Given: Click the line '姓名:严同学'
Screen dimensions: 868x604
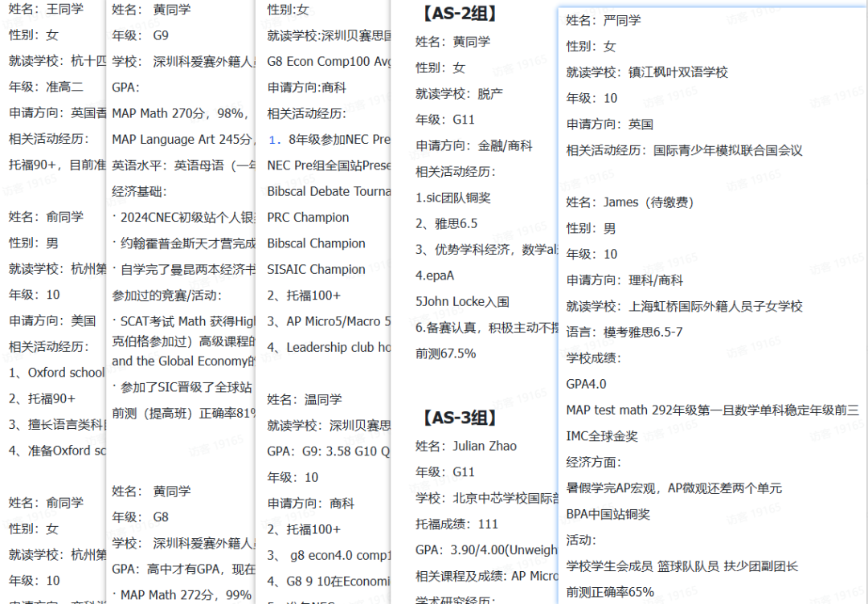Looking at the screenshot, I should point(604,20).
